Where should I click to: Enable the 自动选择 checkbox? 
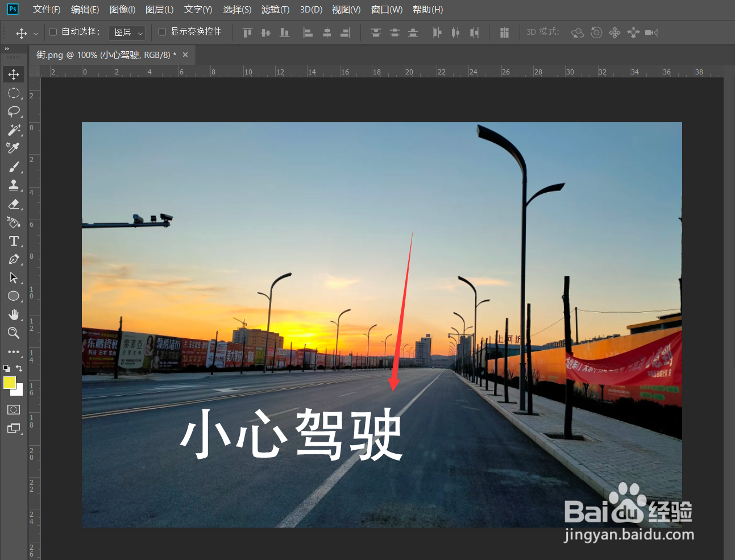tap(53, 32)
